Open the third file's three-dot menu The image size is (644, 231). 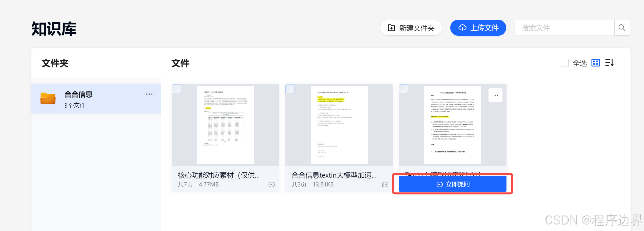495,95
